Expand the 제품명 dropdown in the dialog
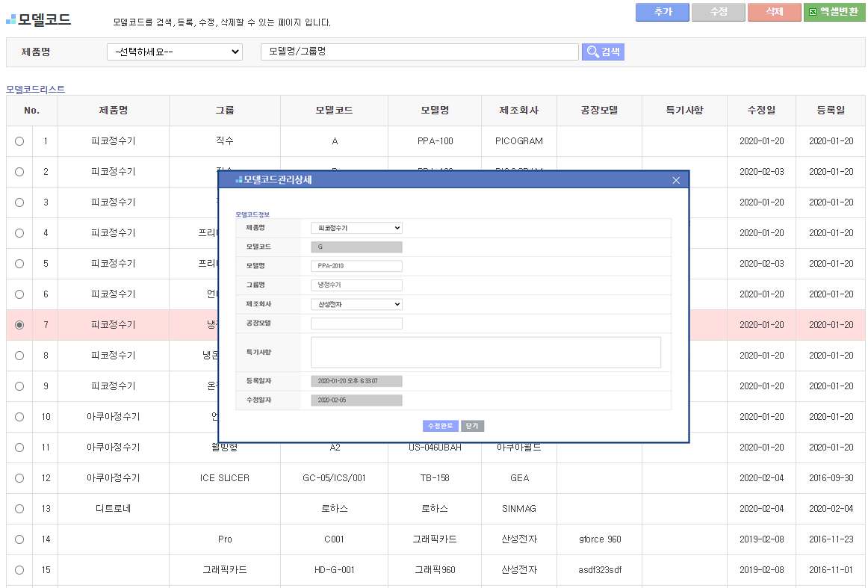This screenshot has height=588, width=868. tap(356, 228)
